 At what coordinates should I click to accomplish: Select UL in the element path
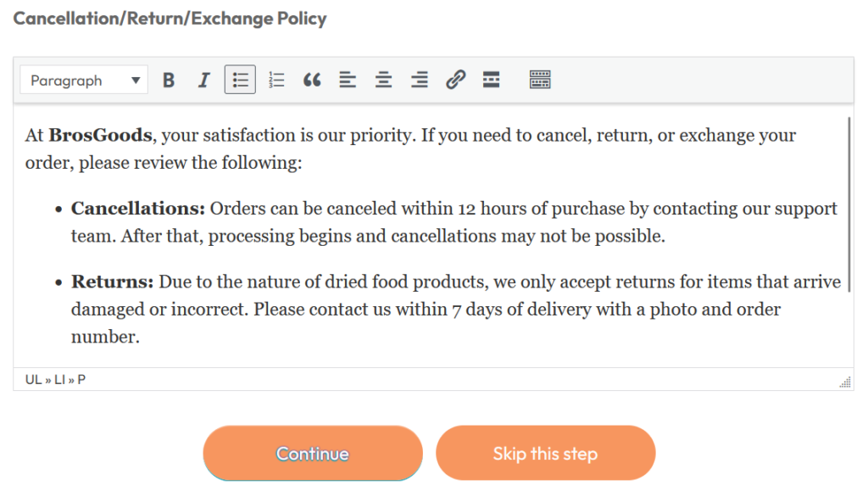tap(33, 380)
